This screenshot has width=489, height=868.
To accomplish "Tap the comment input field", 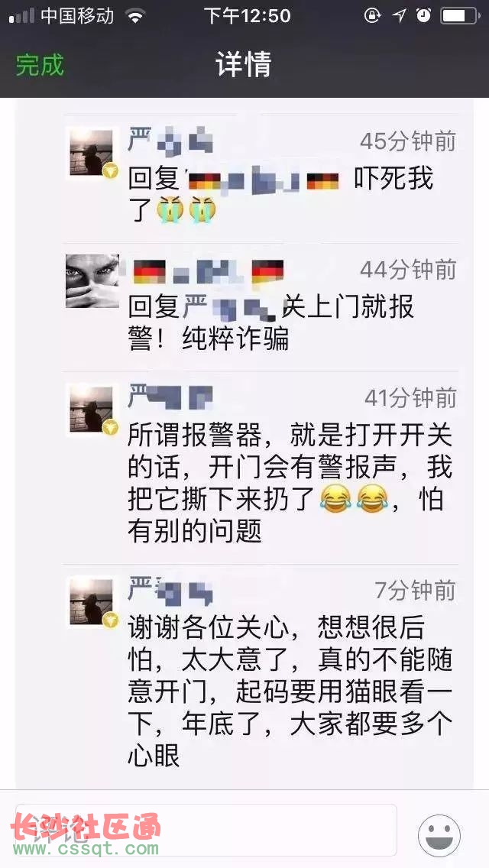I will (206, 829).
